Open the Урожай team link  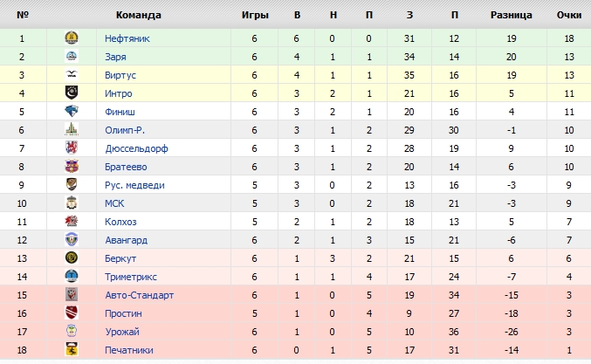(x=121, y=332)
